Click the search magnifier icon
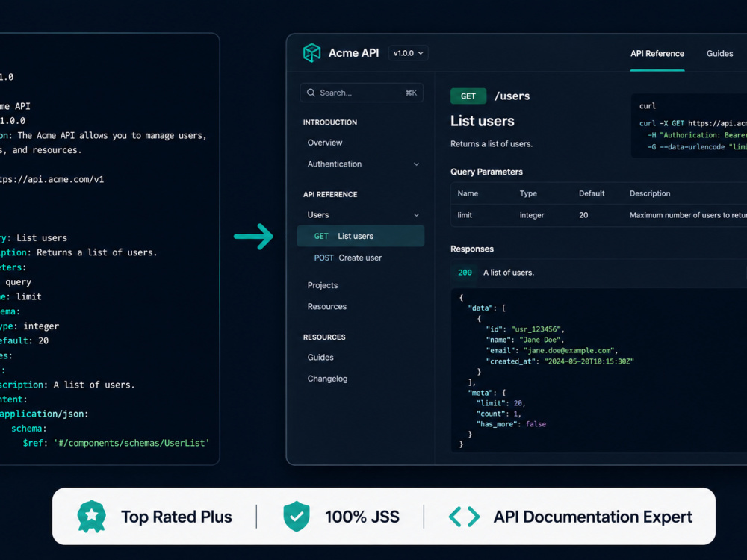 tap(311, 93)
